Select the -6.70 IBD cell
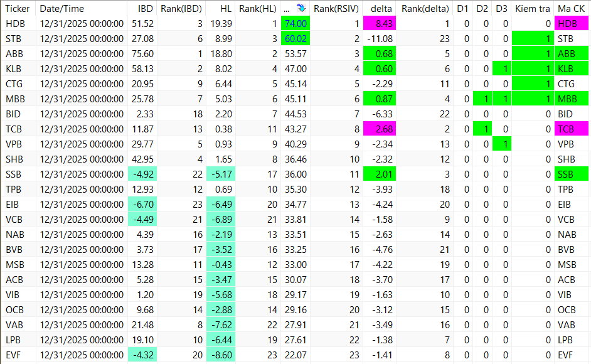This screenshot has height=364, width=591. 142,205
